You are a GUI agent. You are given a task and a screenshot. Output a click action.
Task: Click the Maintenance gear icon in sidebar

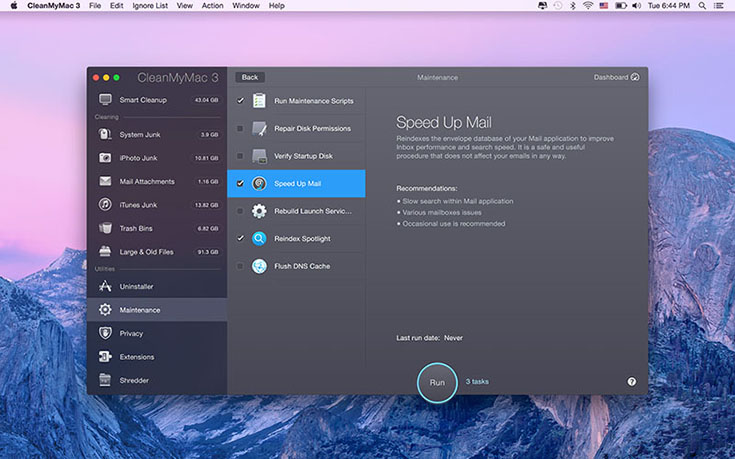coord(105,309)
